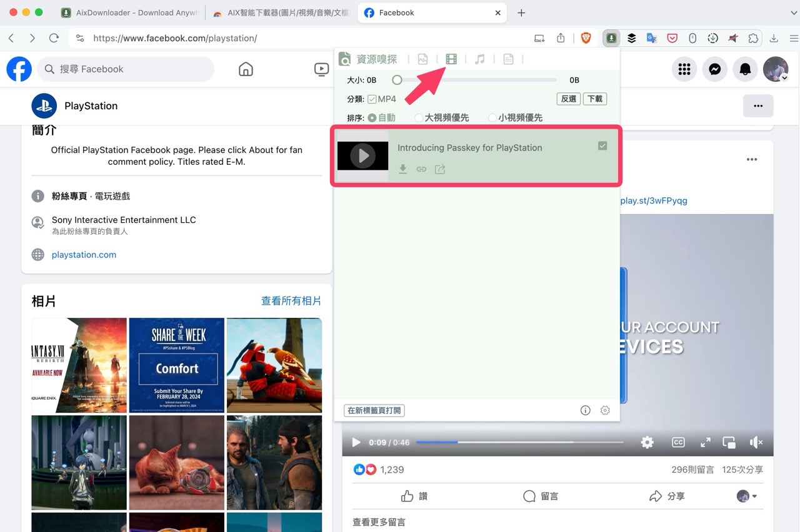Open the profile account dropdown

click(x=776, y=69)
